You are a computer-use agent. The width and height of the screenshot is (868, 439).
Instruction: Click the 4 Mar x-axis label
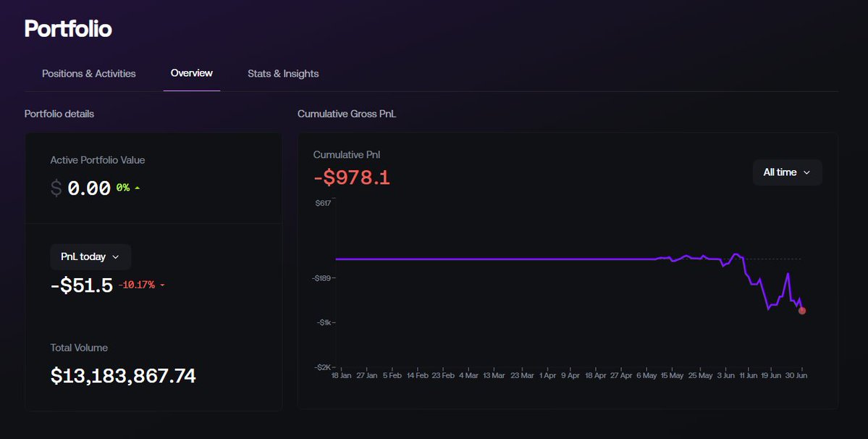[x=468, y=375]
